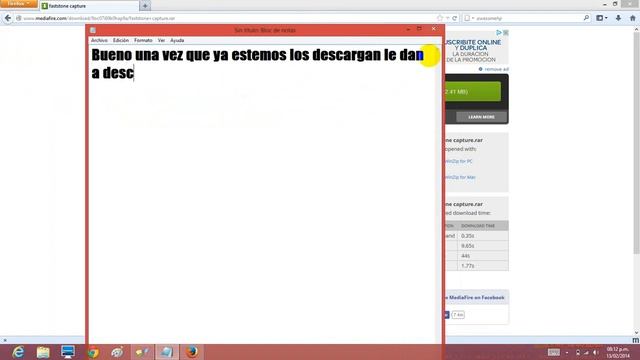This screenshot has height=360, width=640.
Task: Open the Edición menu in Notepad
Action: click(121, 40)
